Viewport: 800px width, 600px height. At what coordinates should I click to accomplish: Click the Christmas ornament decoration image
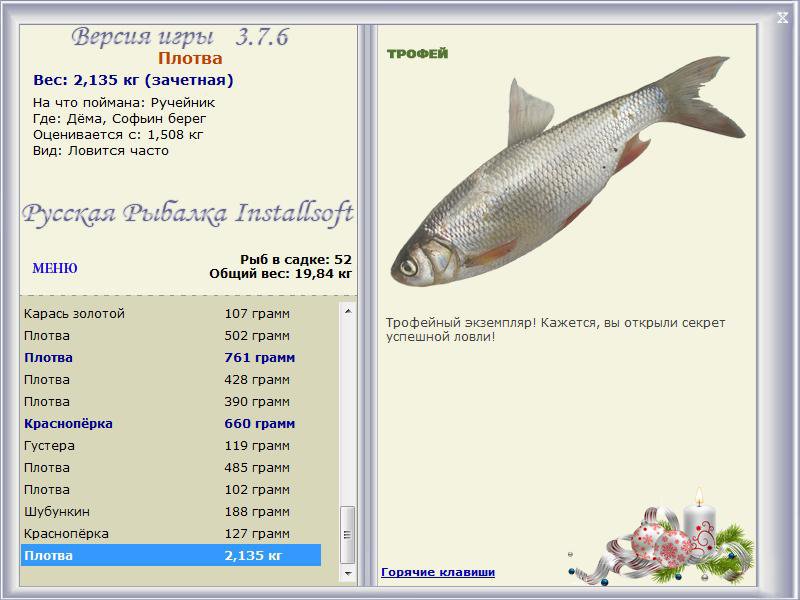(661, 537)
